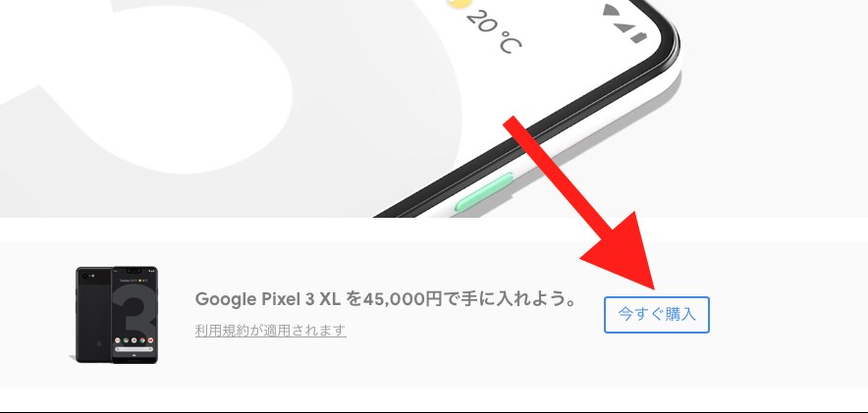
Task: Click the 今すぐ購入 button
Action: click(657, 315)
